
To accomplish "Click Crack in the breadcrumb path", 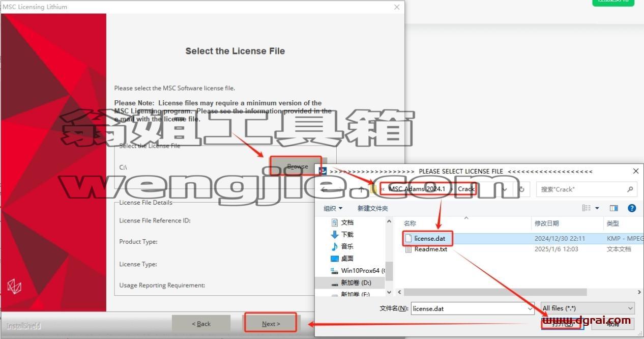I will pos(466,189).
